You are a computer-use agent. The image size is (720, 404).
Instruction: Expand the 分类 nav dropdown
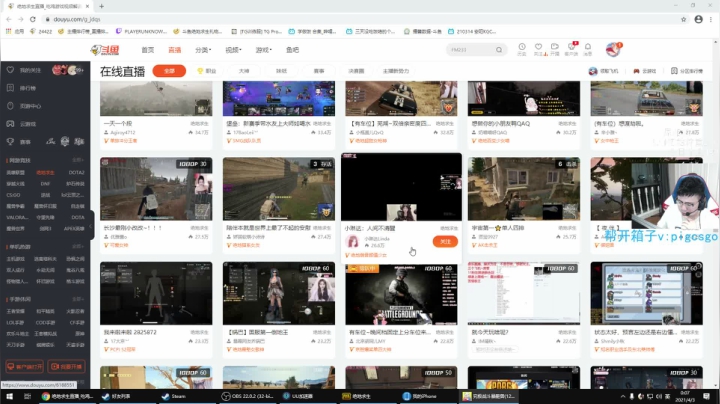coord(203,50)
